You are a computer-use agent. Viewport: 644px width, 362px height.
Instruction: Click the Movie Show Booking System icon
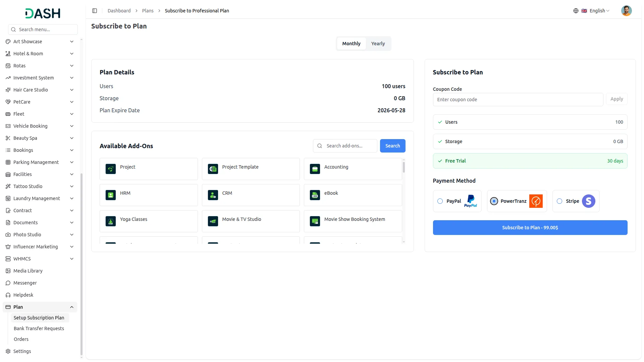(x=315, y=221)
